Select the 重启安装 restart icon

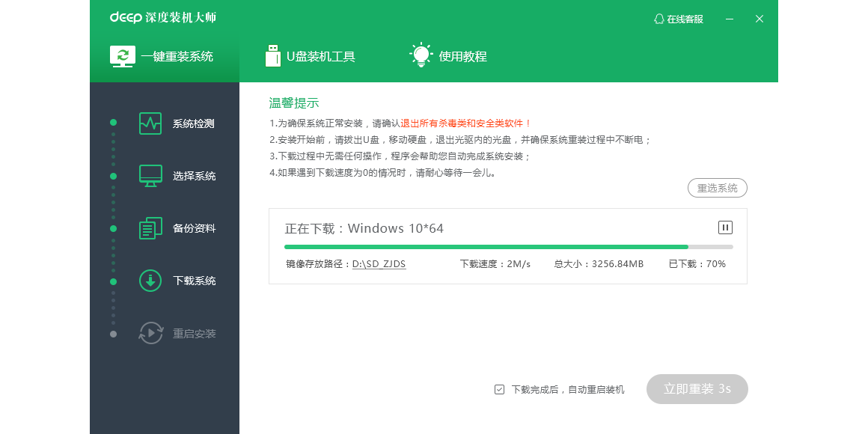(150, 333)
